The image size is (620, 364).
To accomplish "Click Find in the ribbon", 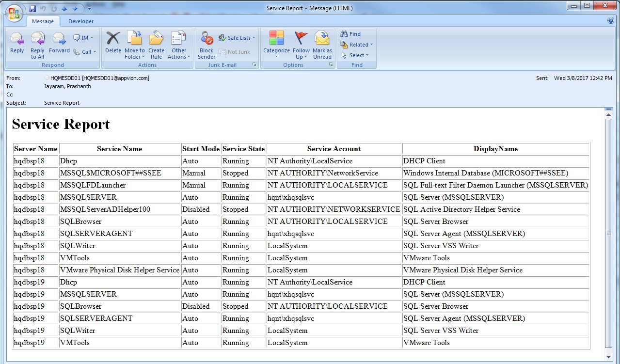I will point(351,34).
